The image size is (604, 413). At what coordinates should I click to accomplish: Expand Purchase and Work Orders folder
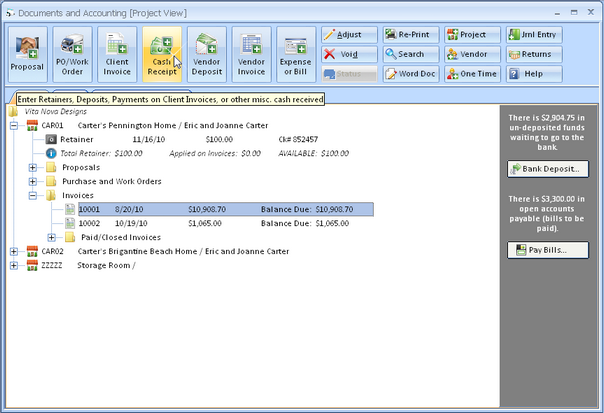tap(33, 181)
